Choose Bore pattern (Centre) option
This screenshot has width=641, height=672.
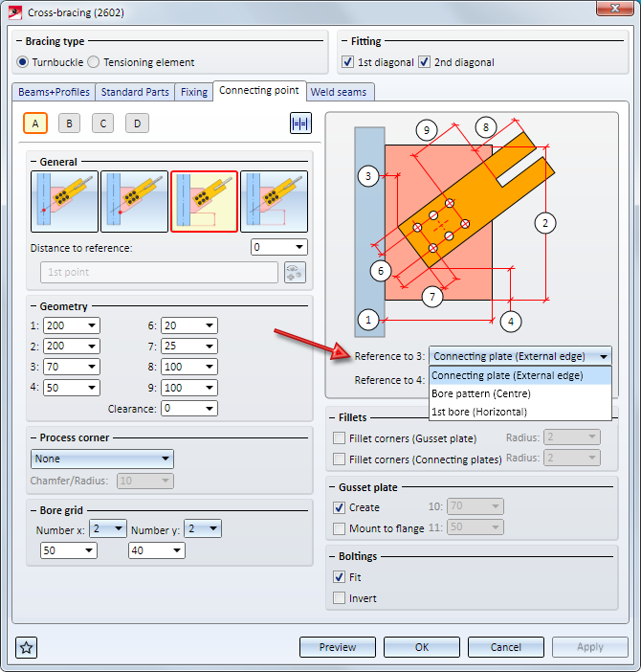[520, 393]
